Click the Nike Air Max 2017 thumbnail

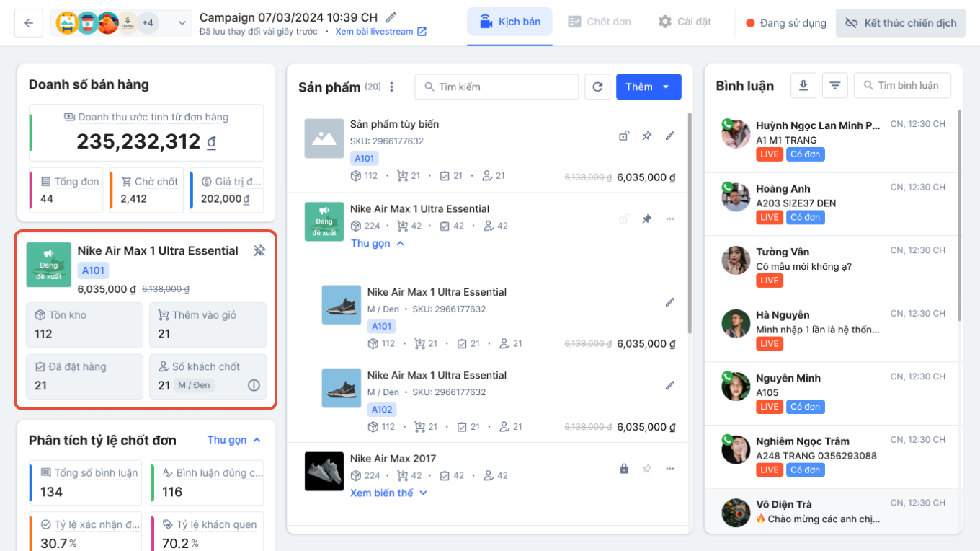point(324,472)
